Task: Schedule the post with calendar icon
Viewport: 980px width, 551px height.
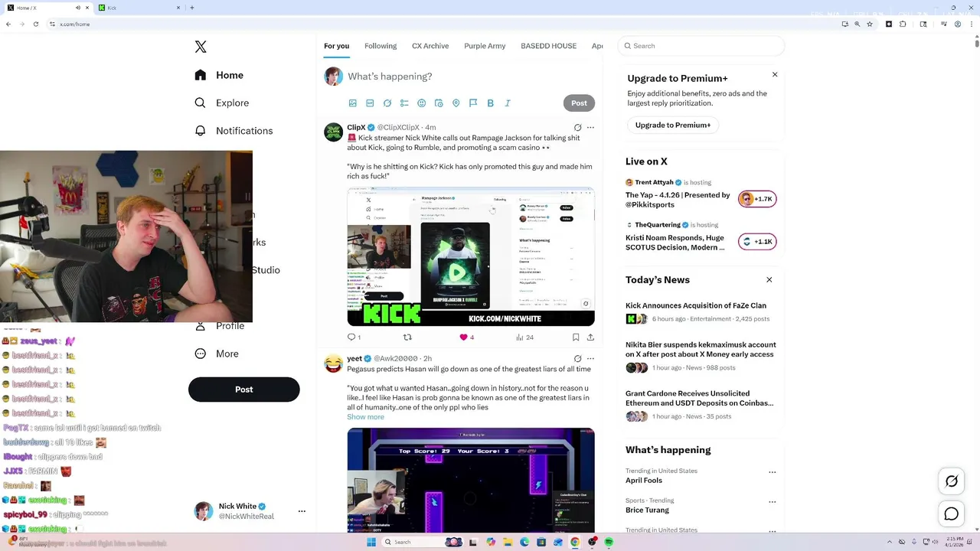Action: click(x=439, y=103)
